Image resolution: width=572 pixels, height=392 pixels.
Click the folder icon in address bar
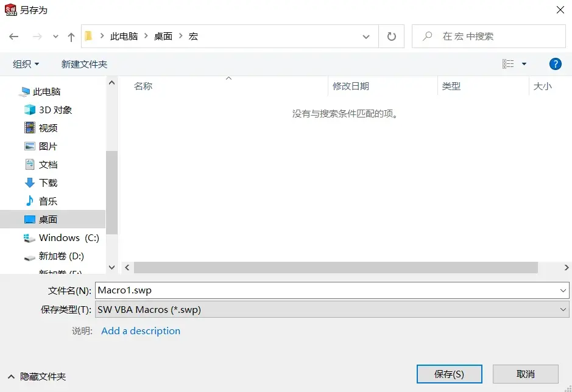[x=88, y=36]
